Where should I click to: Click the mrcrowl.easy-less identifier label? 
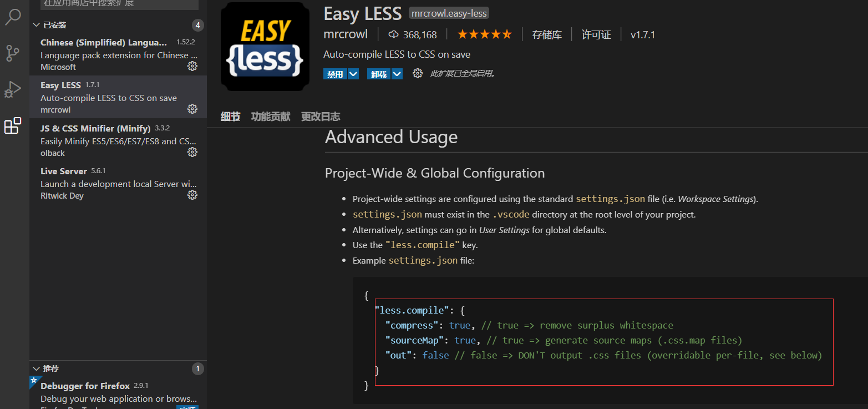pos(449,13)
